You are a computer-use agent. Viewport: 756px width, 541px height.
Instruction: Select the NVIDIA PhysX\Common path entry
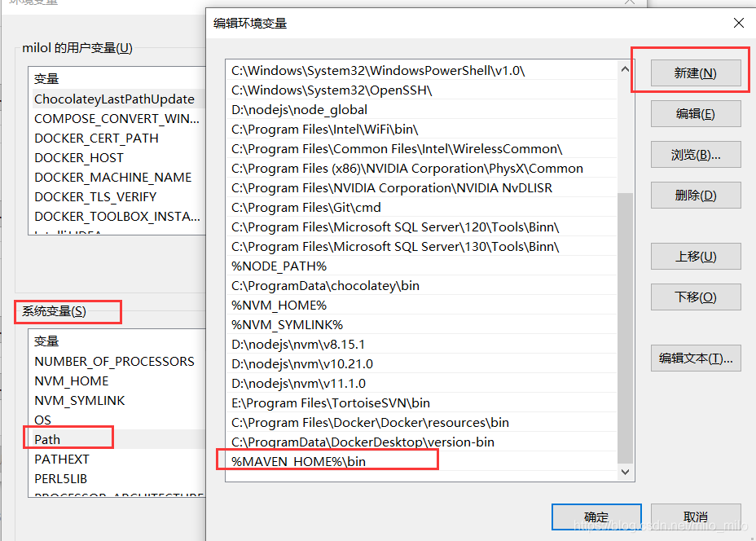pos(421,169)
